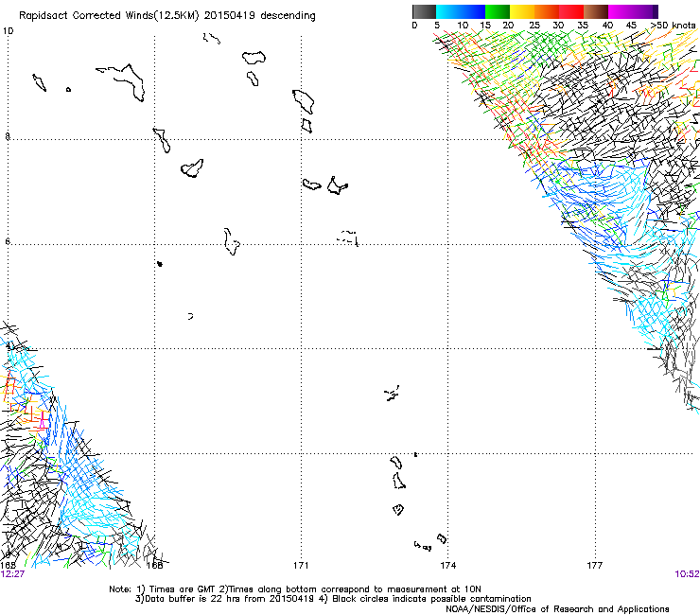Screen dimensions: 700x615
Task: Click the orange 25–30 knots legend swatch
Action: 547,11
